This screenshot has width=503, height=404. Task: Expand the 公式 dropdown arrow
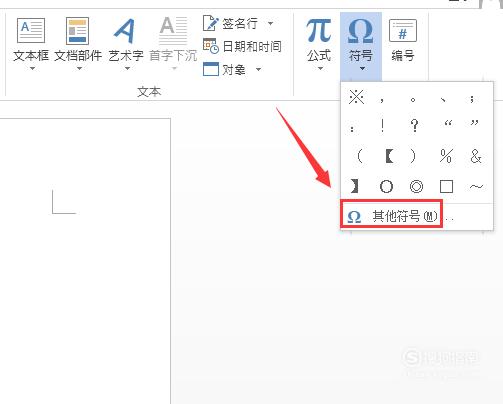320,68
